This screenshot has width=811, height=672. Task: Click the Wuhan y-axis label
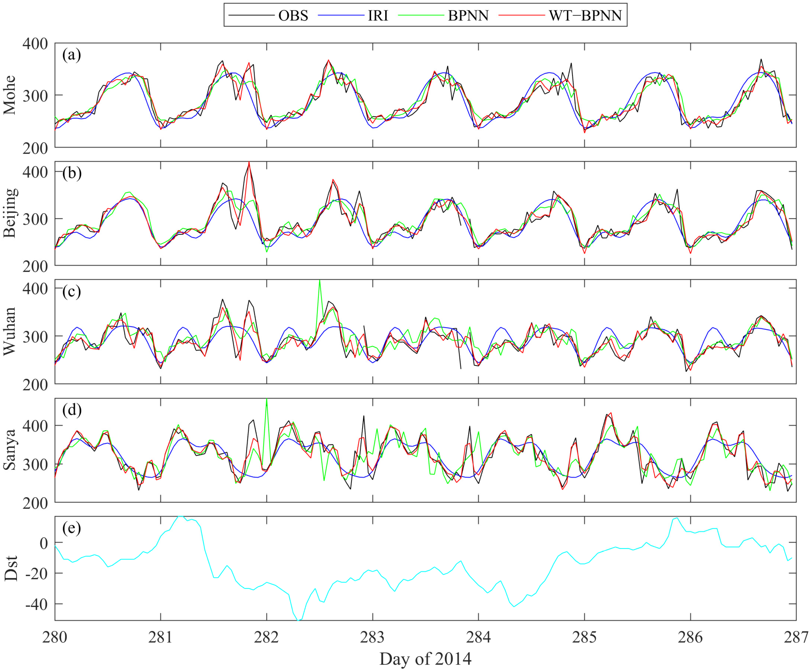[x=9, y=331]
